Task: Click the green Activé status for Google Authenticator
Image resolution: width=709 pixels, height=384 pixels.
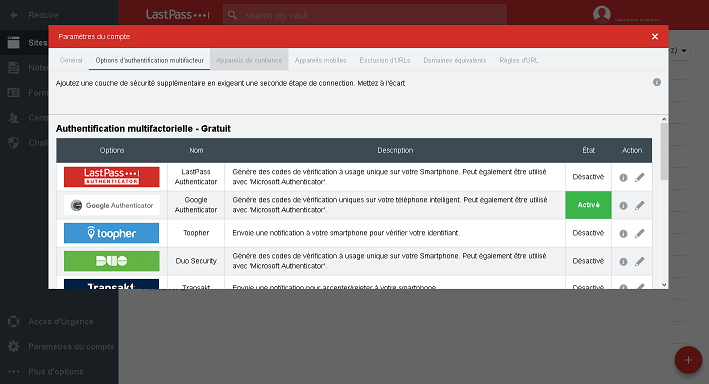Action: coord(588,205)
